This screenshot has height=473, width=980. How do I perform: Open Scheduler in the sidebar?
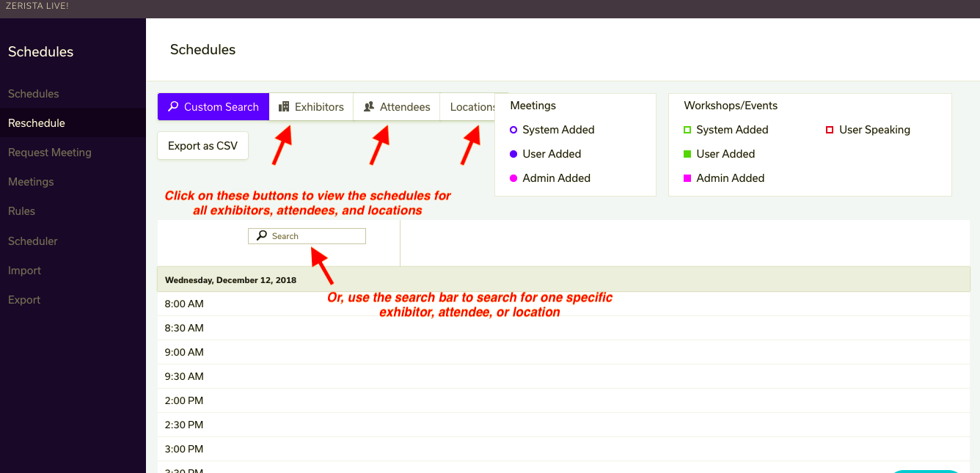[33, 241]
